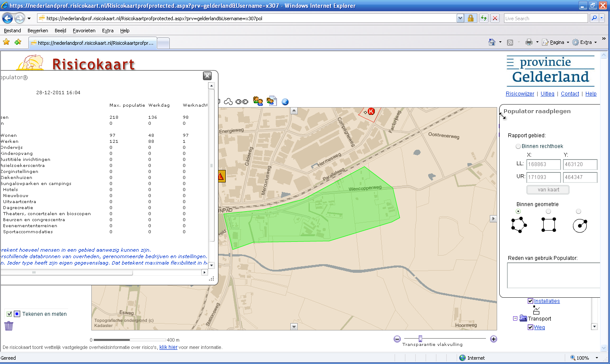This screenshot has width=610, height=364.
Task: Open the search provider dropdown arrow
Action: click(x=602, y=18)
